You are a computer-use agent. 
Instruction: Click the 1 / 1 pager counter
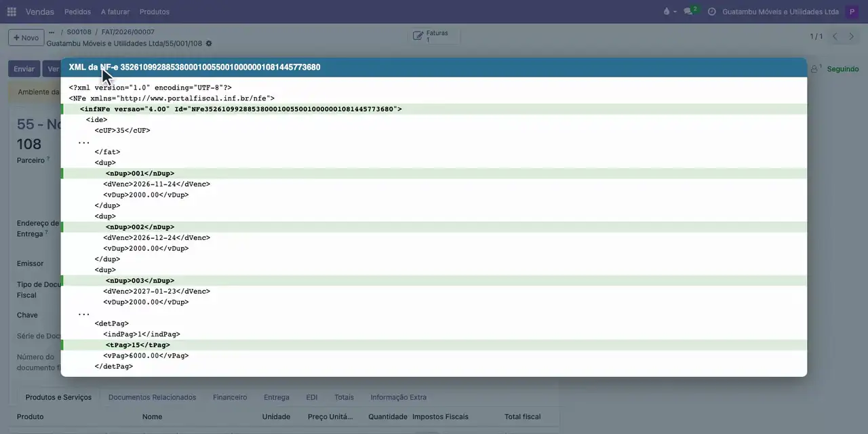pos(816,37)
